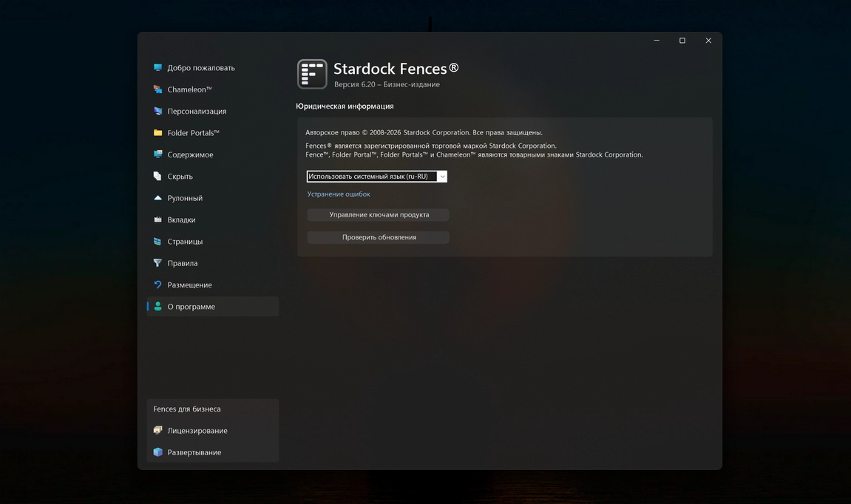Click the Персонализация sidebar icon

pos(158,111)
